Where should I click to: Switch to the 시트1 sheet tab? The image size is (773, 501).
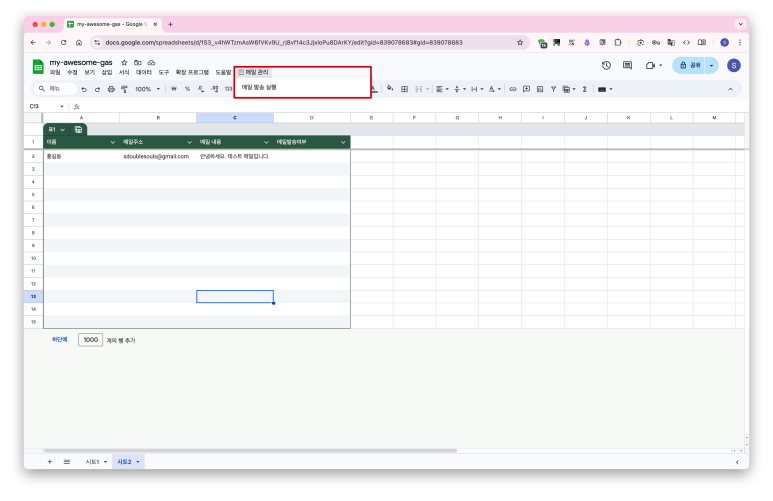click(x=94, y=461)
